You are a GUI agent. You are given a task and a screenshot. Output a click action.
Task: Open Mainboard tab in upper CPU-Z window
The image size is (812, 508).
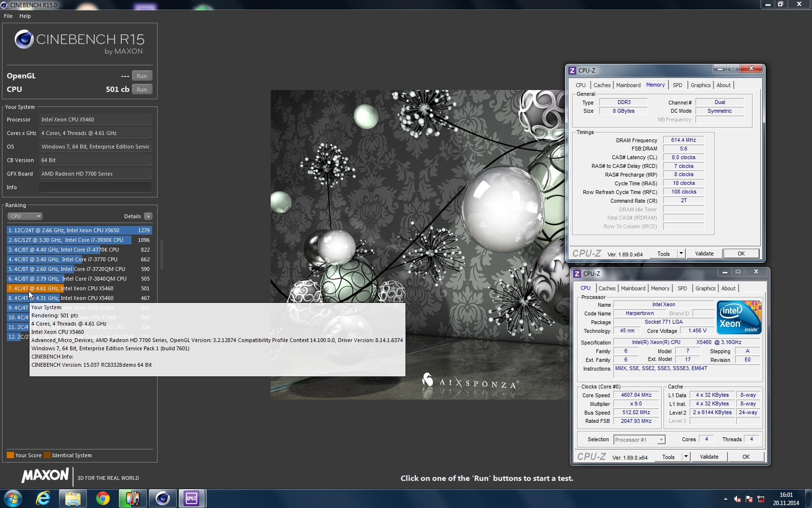pos(628,85)
